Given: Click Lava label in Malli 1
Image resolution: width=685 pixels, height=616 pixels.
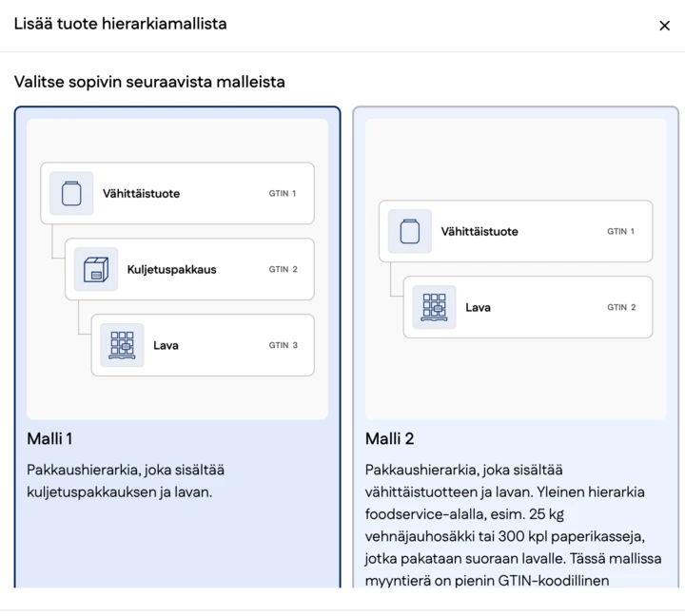Looking at the screenshot, I should (166, 345).
